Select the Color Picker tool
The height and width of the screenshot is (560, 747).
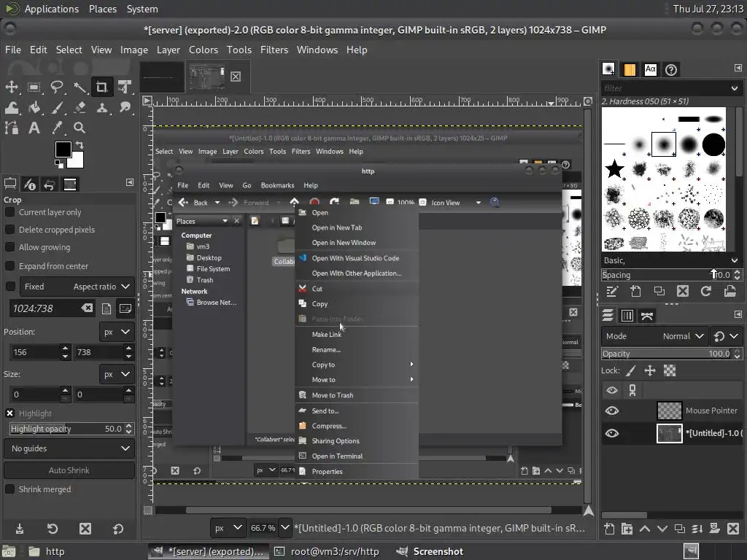57,128
